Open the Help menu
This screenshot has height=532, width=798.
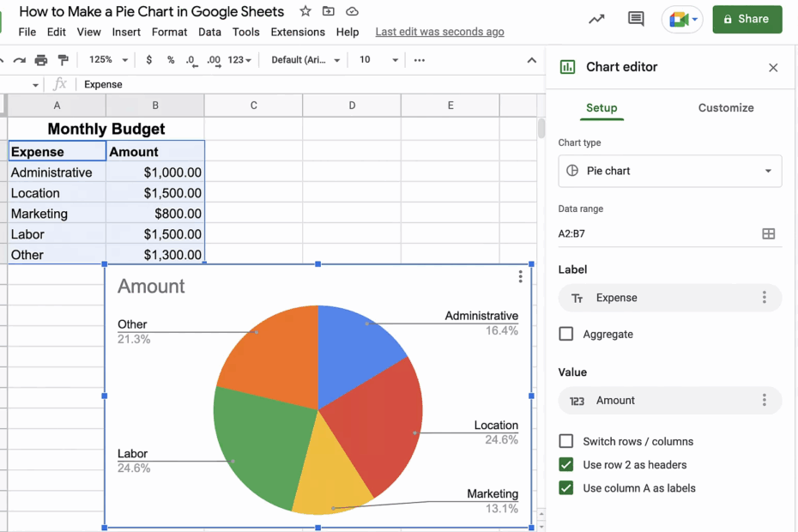pyautogui.click(x=348, y=32)
